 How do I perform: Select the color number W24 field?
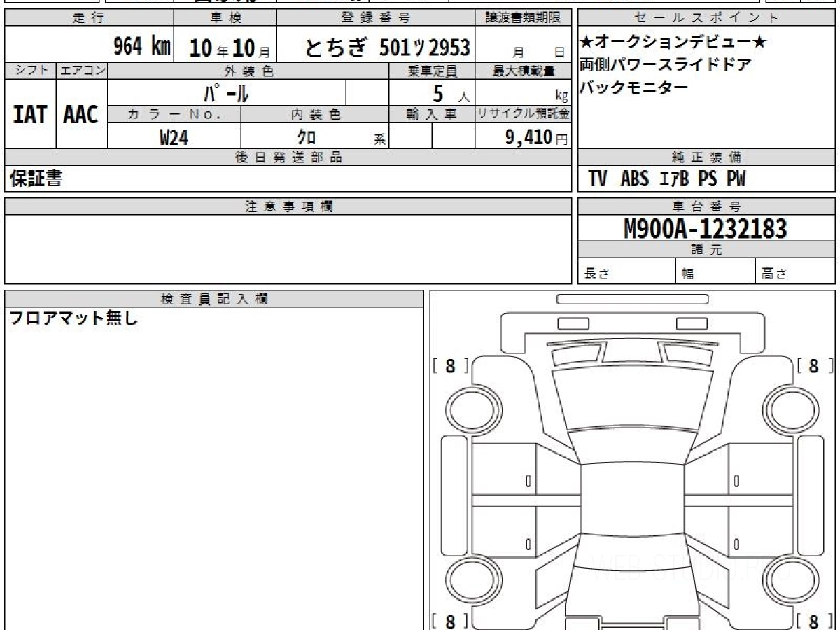[174, 138]
